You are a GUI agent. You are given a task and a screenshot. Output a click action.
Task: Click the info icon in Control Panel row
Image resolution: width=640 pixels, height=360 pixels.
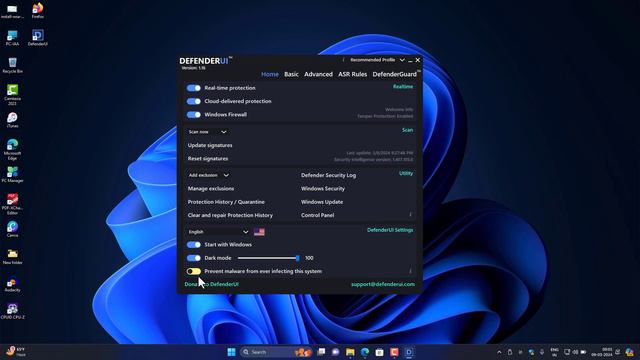(410, 214)
